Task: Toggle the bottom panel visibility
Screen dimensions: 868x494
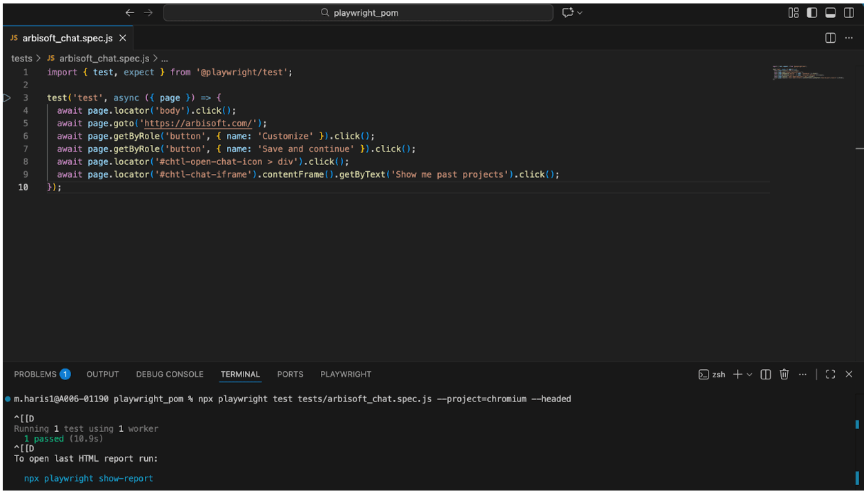Action: tap(830, 12)
